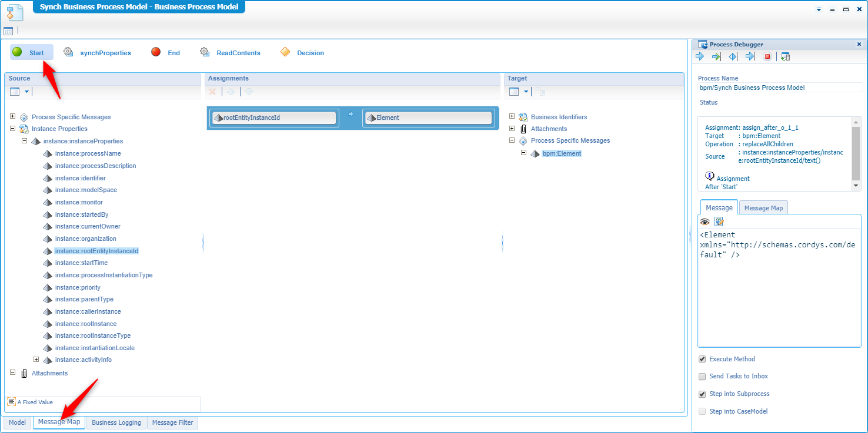Open the Source panel view dropdown arrow
The height and width of the screenshot is (433, 868).
click(x=26, y=92)
